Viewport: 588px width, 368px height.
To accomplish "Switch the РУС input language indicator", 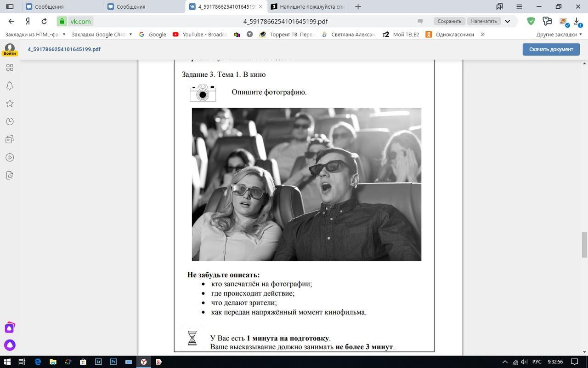I will tap(536, 362).
